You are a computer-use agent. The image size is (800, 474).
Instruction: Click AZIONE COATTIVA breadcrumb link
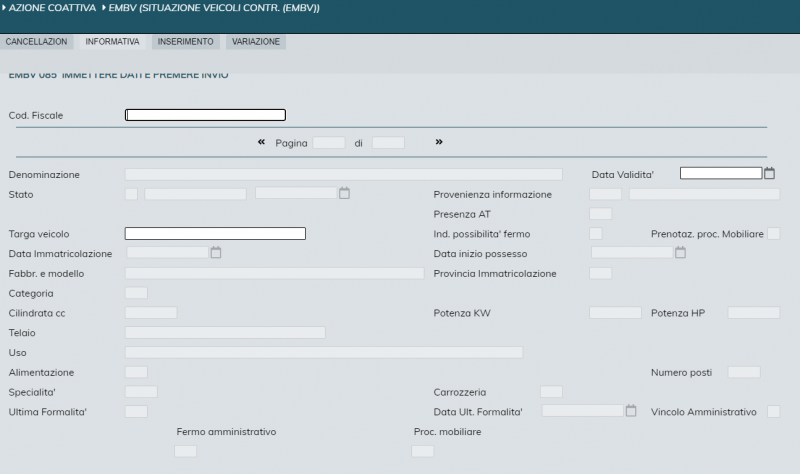pos(52,7)
